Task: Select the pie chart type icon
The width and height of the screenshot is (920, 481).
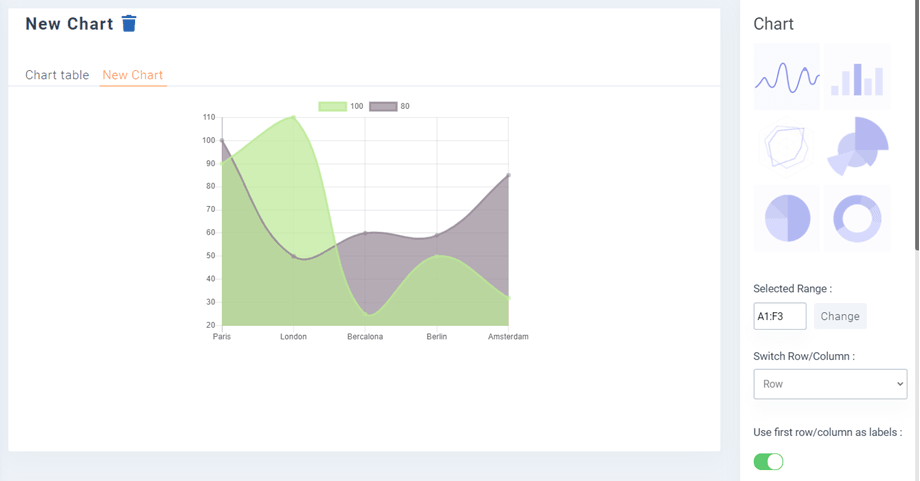Action: coord(786,217)
